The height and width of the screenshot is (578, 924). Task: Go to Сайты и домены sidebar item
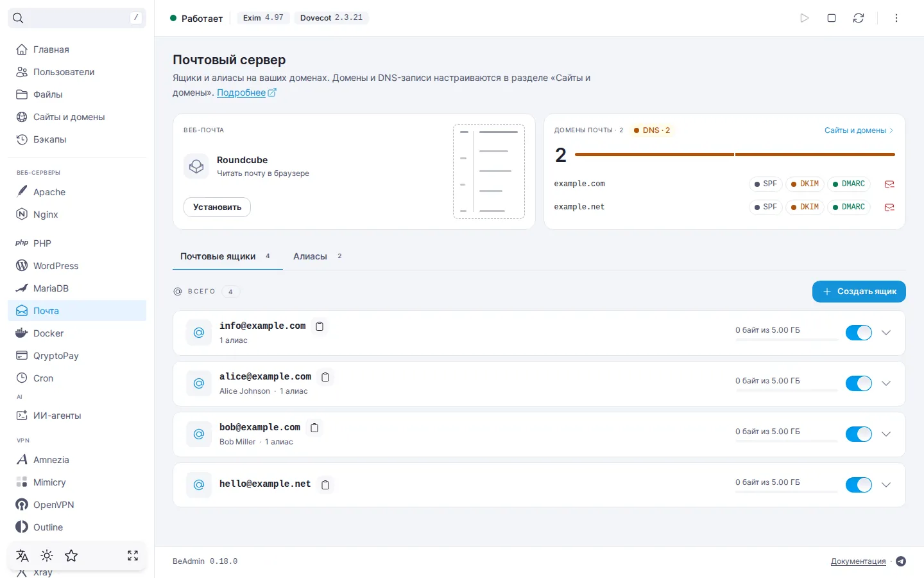pyautogui.click(x=77, y=117)
